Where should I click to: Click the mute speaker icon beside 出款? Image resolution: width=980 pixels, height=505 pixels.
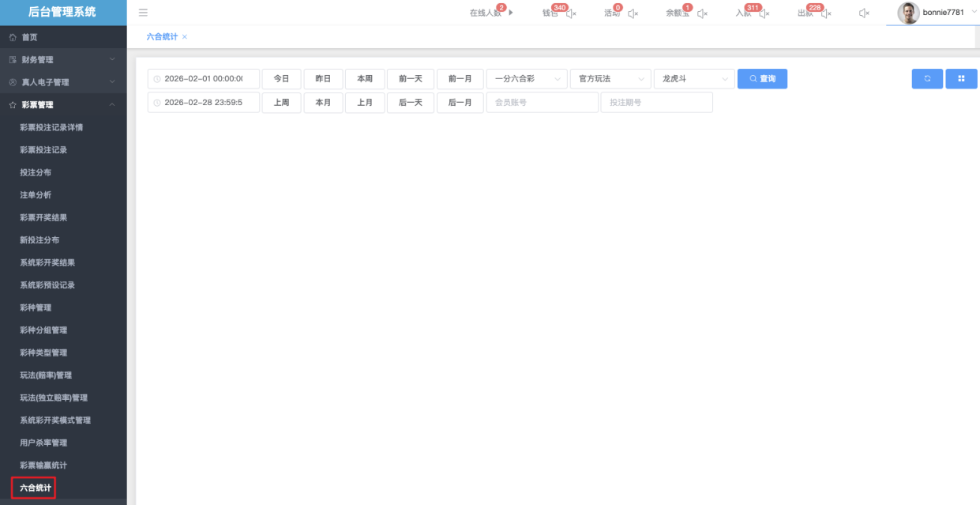825,13
